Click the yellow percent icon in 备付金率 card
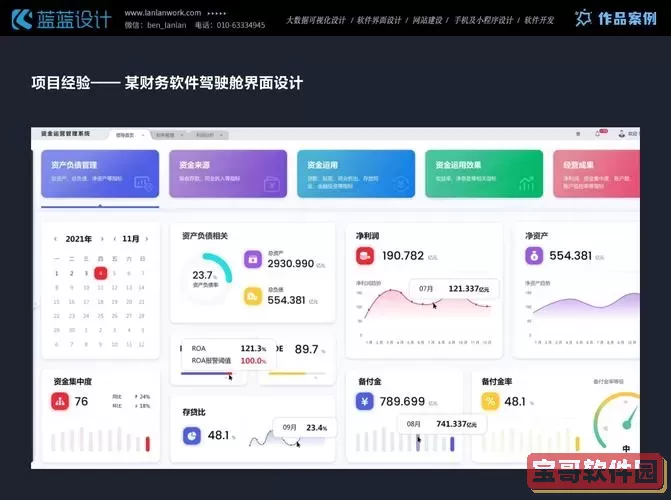671x500 pixels. [490, 402]
